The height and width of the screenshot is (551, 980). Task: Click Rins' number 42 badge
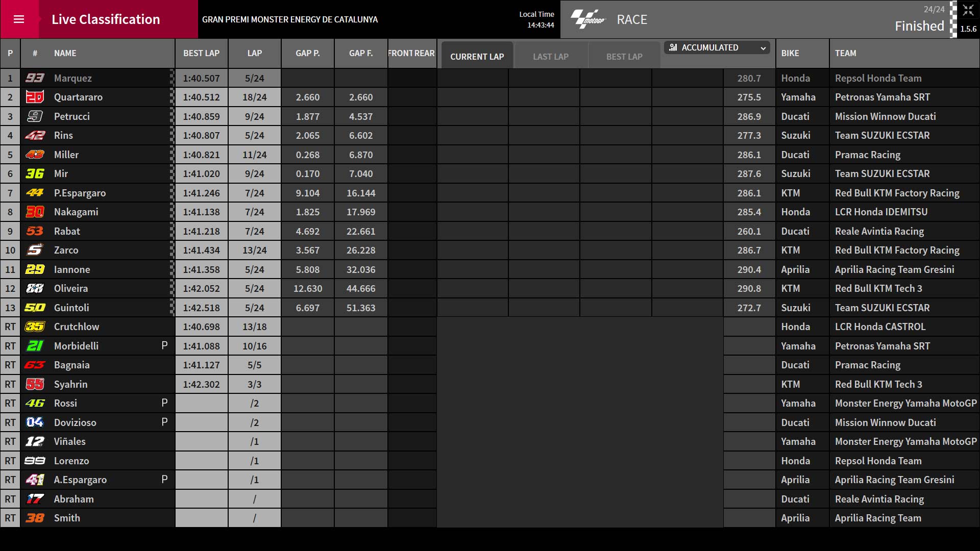click(35, 135)
